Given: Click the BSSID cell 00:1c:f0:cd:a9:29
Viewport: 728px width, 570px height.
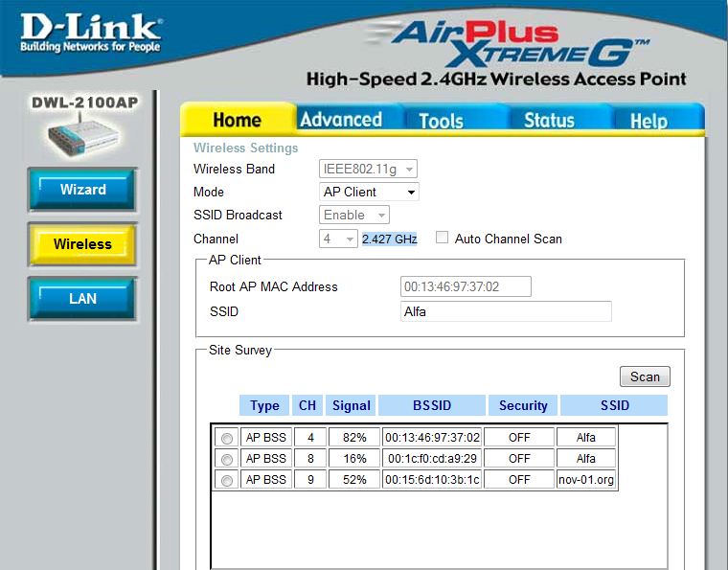Looking at the screenshot, I should click(432, 459).
